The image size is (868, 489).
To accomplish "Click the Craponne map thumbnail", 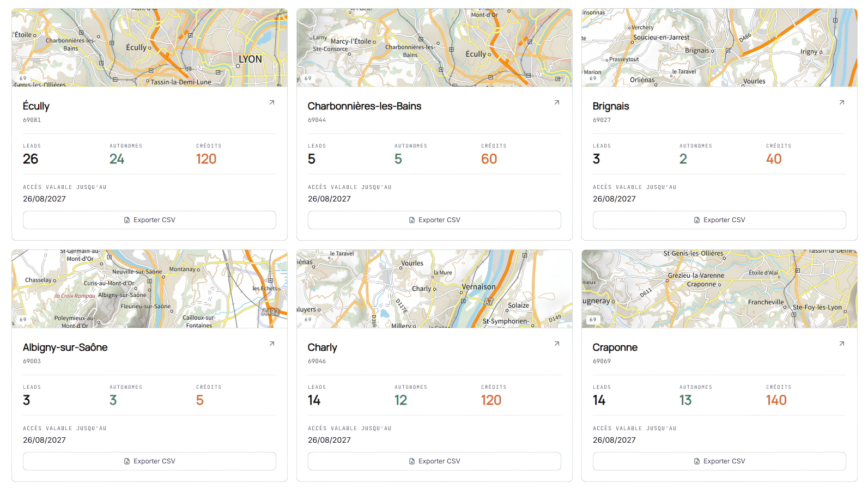I will pyautogui.click(x=719, y=289).
